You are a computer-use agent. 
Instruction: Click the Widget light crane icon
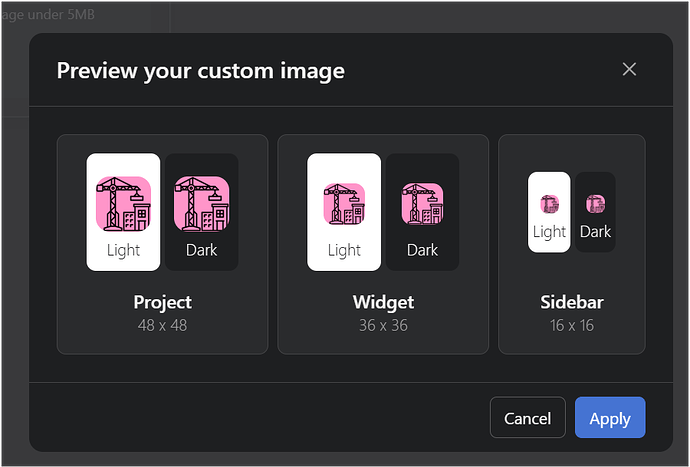point(344,204)
